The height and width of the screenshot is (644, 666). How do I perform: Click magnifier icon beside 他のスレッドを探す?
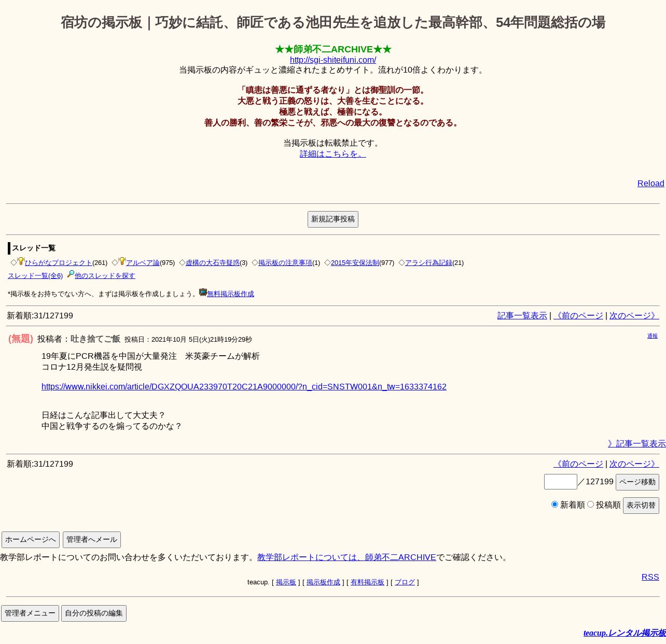point(71,274)
